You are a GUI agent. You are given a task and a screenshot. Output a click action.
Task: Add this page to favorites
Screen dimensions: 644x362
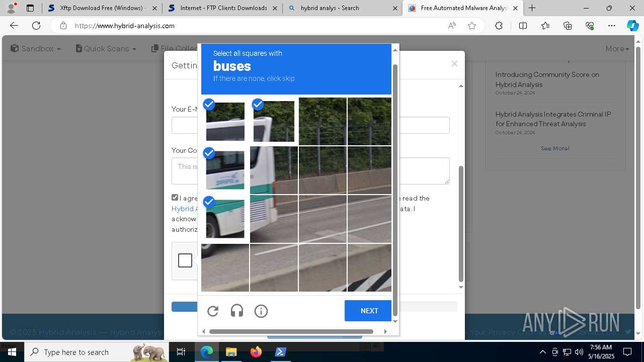tap(472, 26)
